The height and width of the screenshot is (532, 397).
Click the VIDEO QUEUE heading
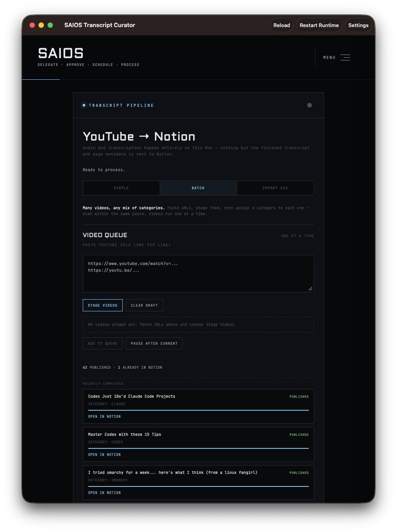tap(105, 235)
